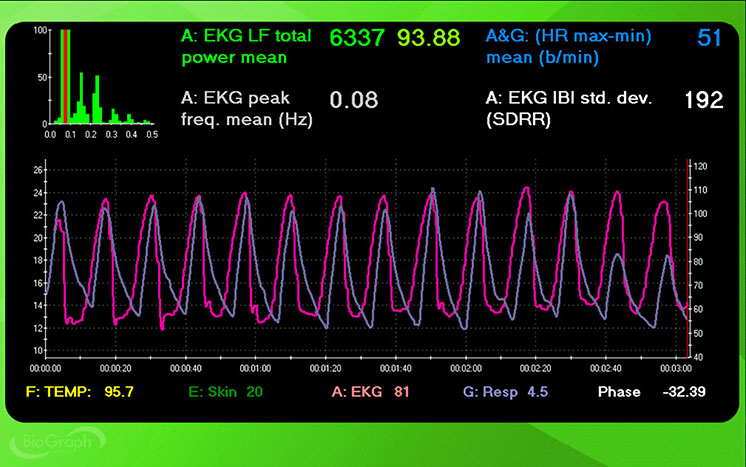The image size is (746, 467).
Task: Click the 00:03:00 end time marker
Action: click(x=675, y=368)
